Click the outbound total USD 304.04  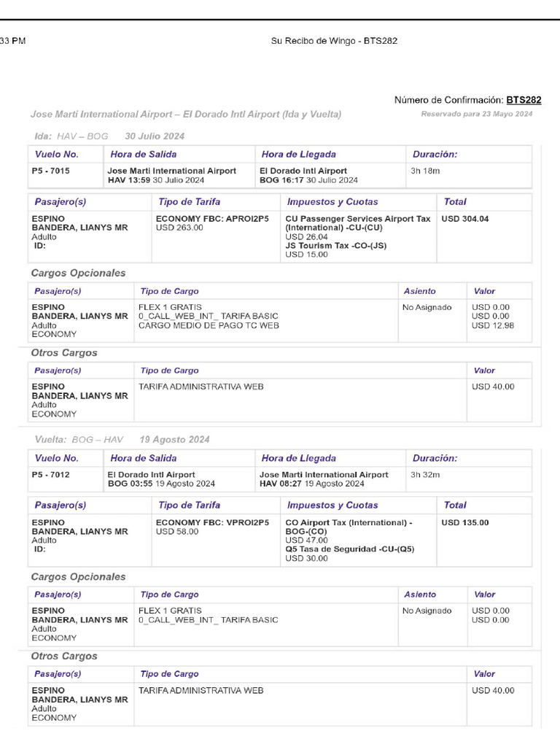(x=465, y=219)
